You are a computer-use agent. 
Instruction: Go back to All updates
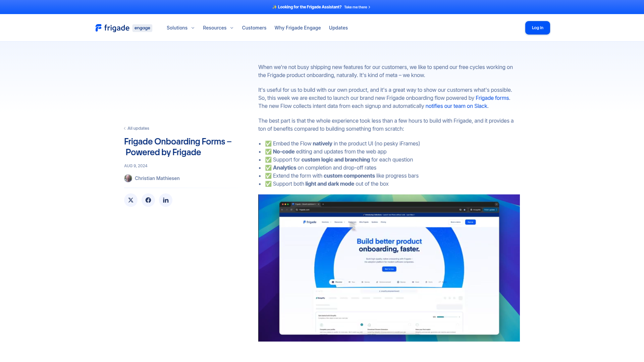137,128
